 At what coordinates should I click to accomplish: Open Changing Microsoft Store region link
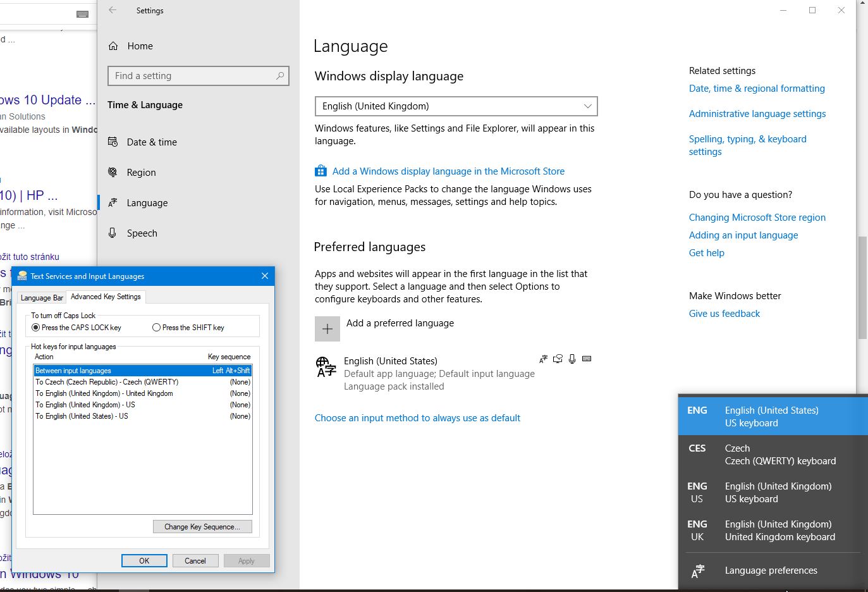(x=757, y=218)
